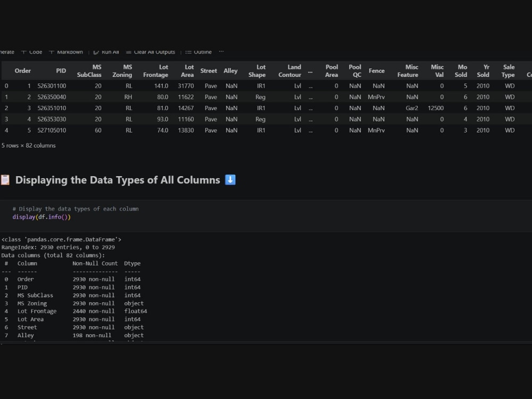This screenshot has width=532, height=399.
Task: Select the Lot Area column header
Action: click(x=187, y=71)
